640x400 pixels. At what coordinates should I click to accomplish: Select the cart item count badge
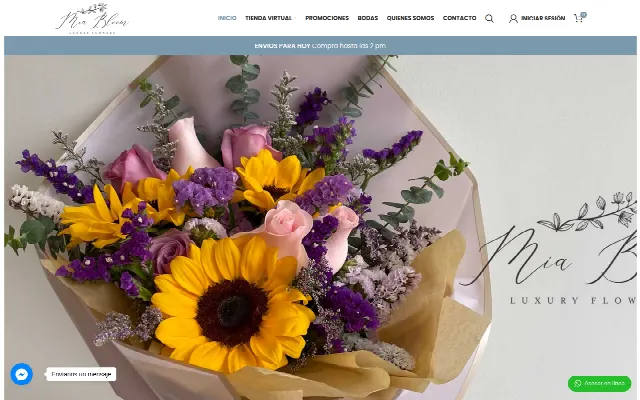pos(584,15)
